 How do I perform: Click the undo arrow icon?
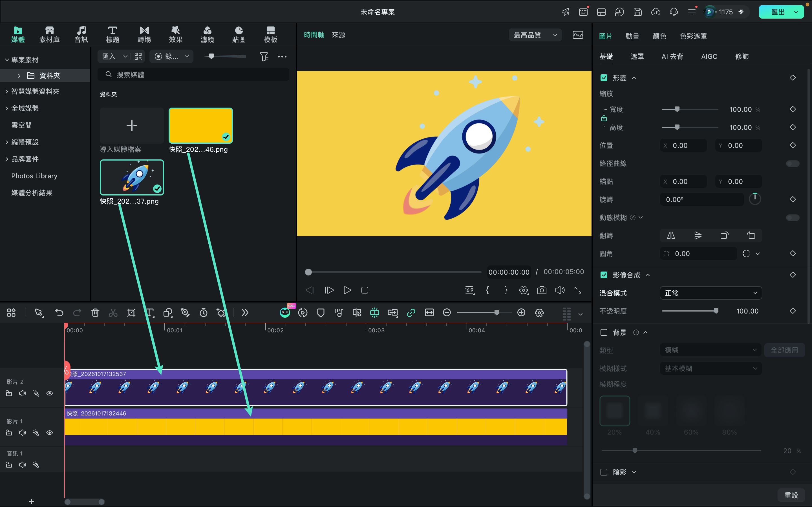(59, 313)
